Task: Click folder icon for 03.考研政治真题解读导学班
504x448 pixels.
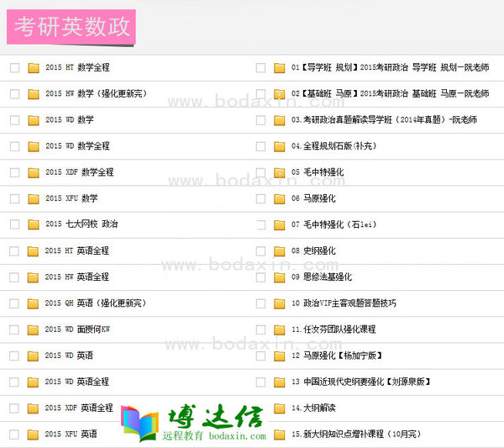Action: (x=280, y=120)
